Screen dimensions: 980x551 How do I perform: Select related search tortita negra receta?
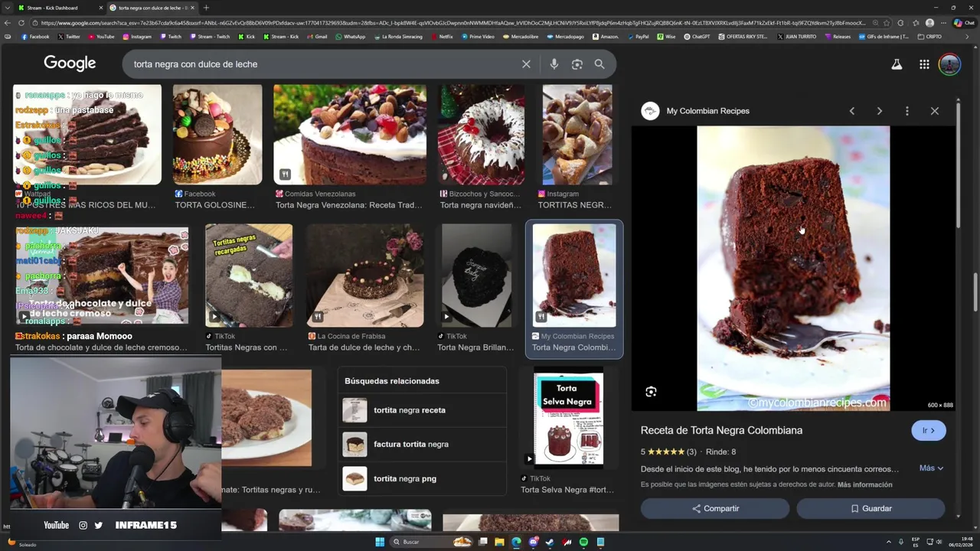pos(422,410)
